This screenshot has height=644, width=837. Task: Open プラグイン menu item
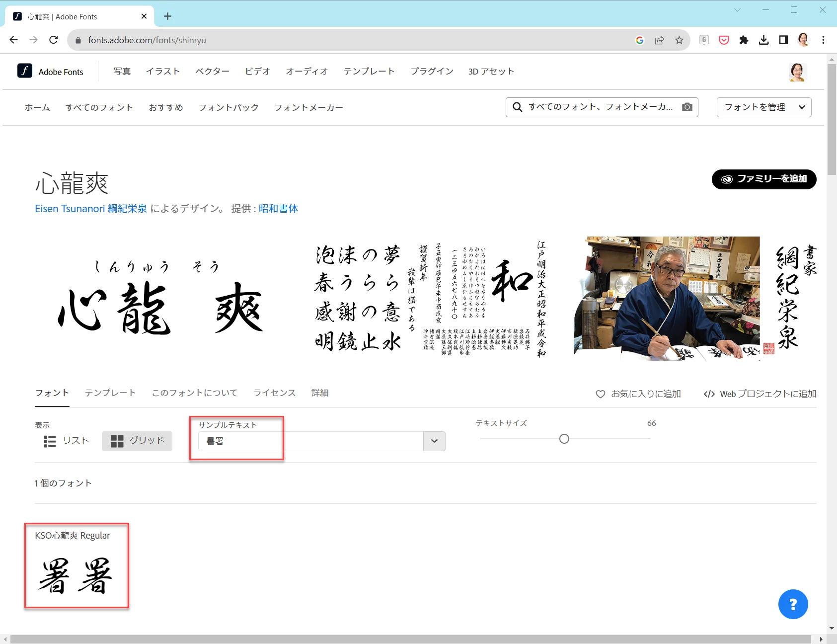(x=432, y=71)
